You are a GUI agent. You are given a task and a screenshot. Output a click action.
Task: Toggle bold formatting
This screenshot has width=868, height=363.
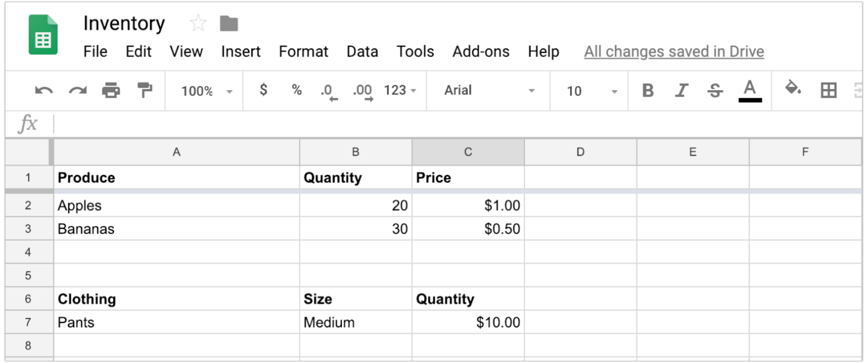[648, 90]
